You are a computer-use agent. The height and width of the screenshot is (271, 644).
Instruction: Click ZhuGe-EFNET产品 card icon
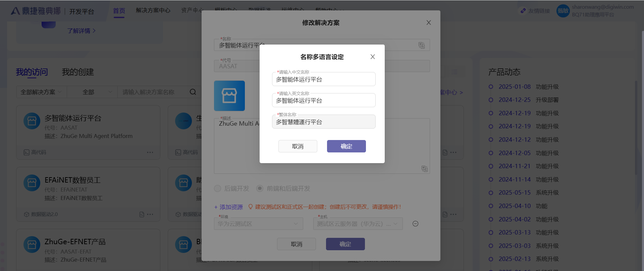pyautogui.click(x=32, y=245)
